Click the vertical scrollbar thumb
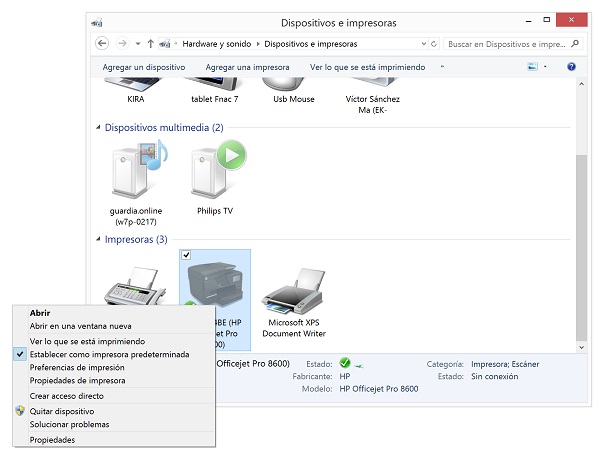Viewport: 600px width, 455px height. click(581, 248)
